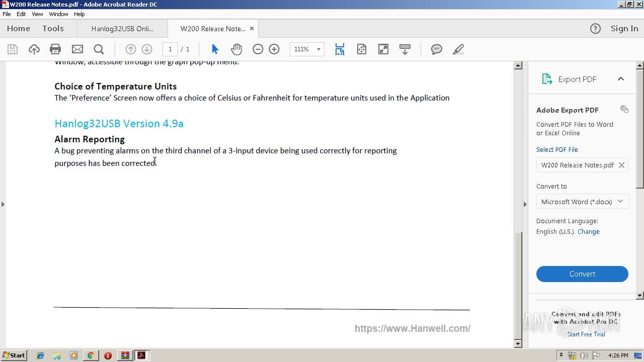Close the W200 Release Notes tab

tap(252, 29)
